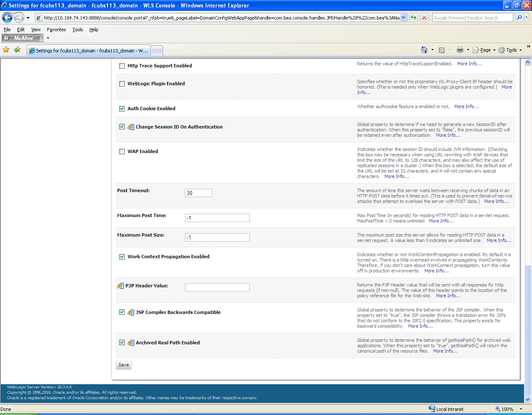Click restart-required icon beside P3P Header Value
This screenshot has width=532, height=415.
pos(121,286)
